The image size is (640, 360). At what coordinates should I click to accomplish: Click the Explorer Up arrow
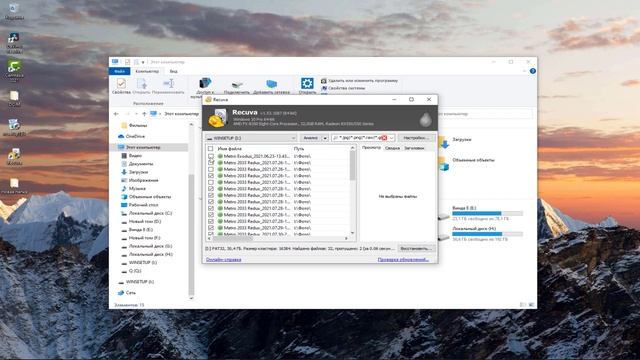[144, 114]
